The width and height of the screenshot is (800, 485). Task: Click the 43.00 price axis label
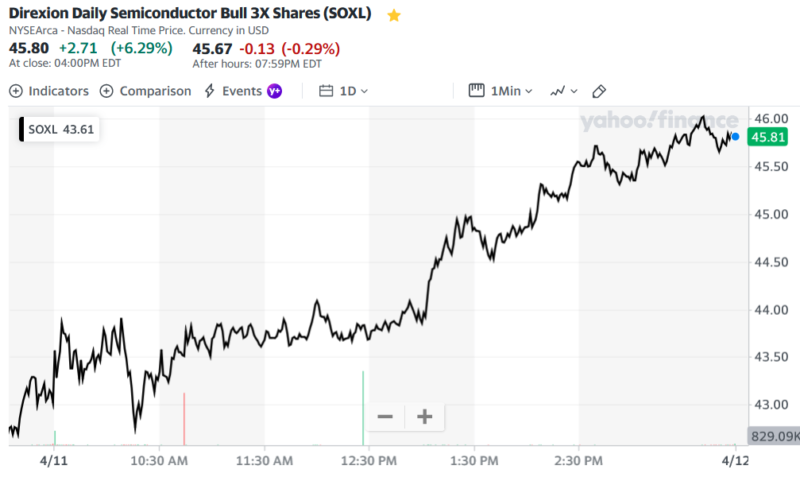tap(771, 404)
